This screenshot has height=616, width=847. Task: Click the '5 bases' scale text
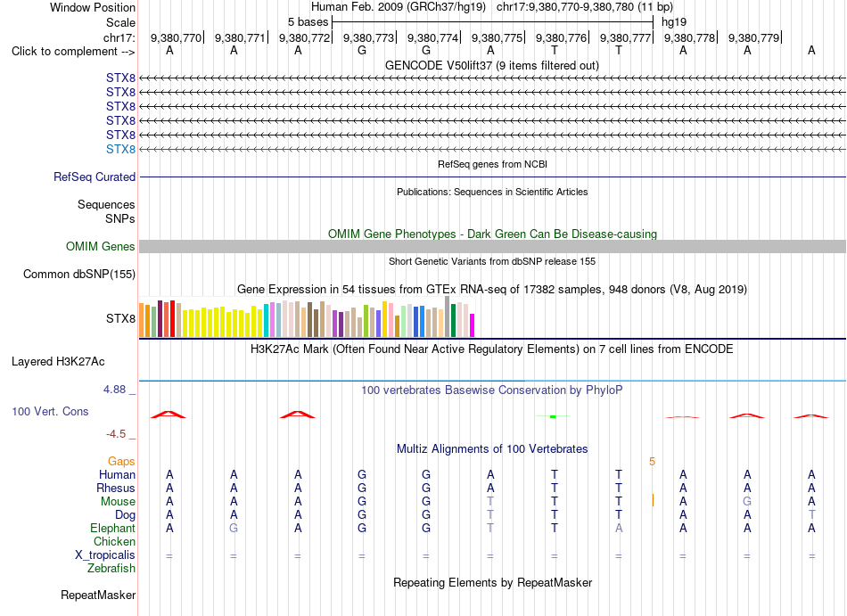(308, 22)
